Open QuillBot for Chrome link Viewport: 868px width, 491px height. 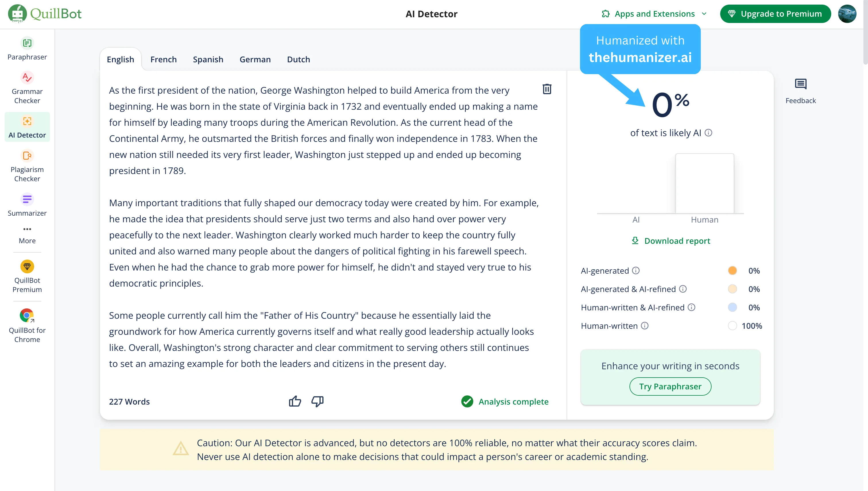[27, 326]
